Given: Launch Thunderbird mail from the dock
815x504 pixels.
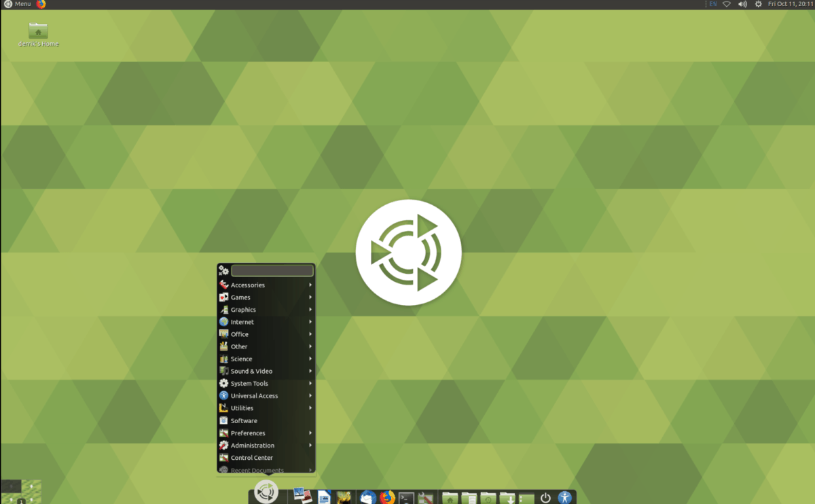Looking at the screenshot, I should [x=368, y=497].
